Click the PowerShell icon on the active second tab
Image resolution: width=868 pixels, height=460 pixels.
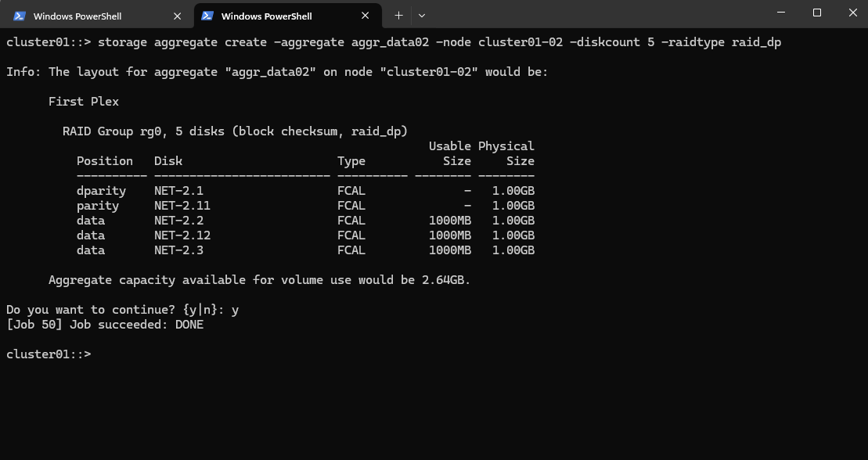point(207,16)
